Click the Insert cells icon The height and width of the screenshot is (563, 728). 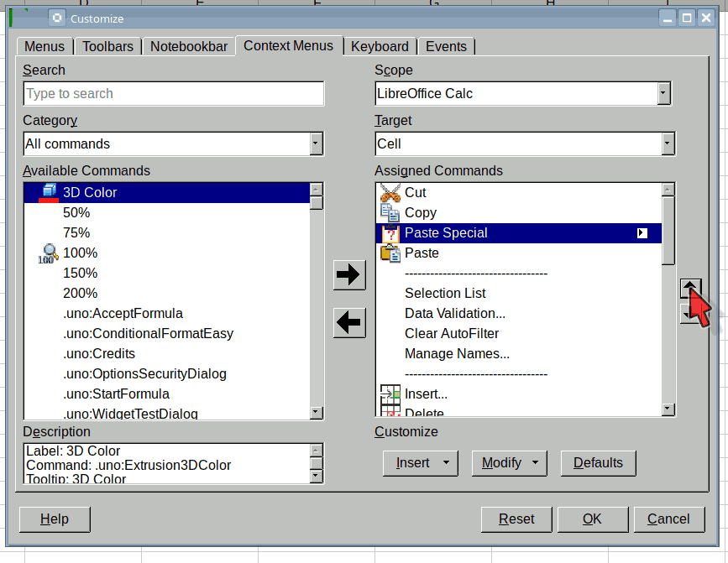click(390, 394)
